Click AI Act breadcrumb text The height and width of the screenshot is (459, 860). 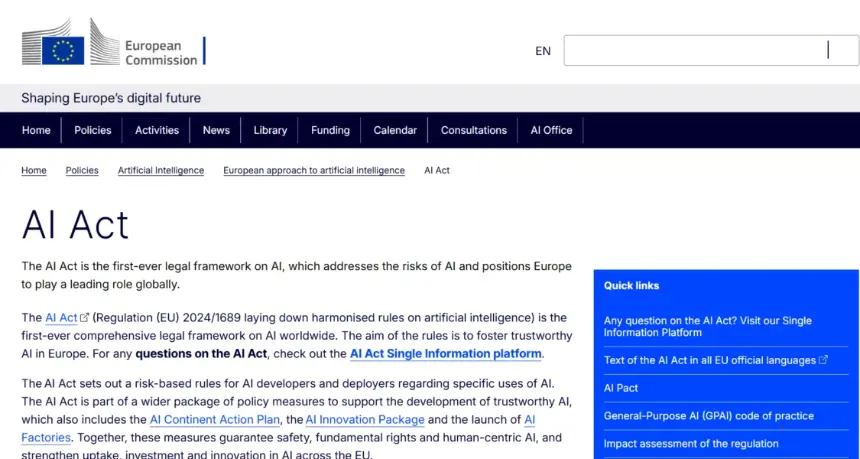pyautogui.click(x=437, y=171)
